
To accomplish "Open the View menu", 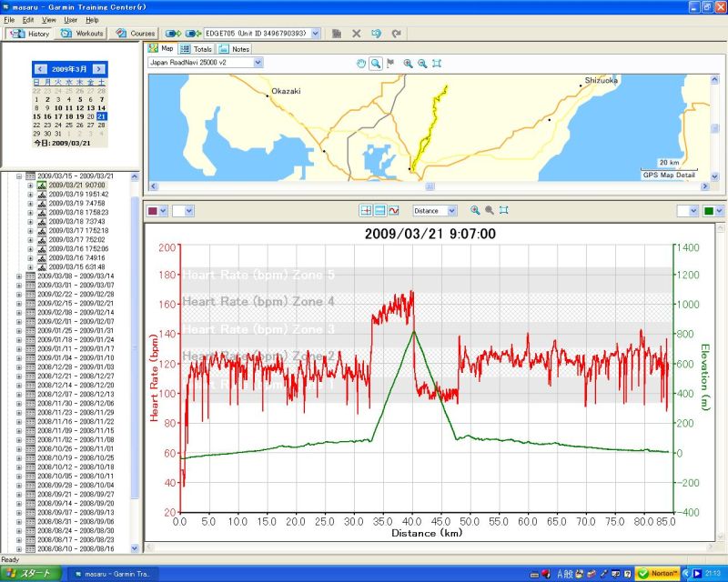I will 49,20.
